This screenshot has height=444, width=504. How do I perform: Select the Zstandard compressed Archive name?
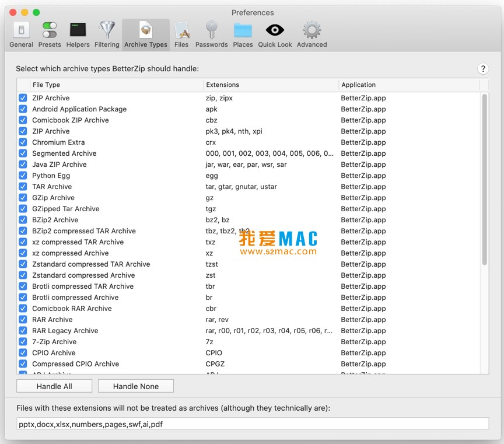click(83, 275)
